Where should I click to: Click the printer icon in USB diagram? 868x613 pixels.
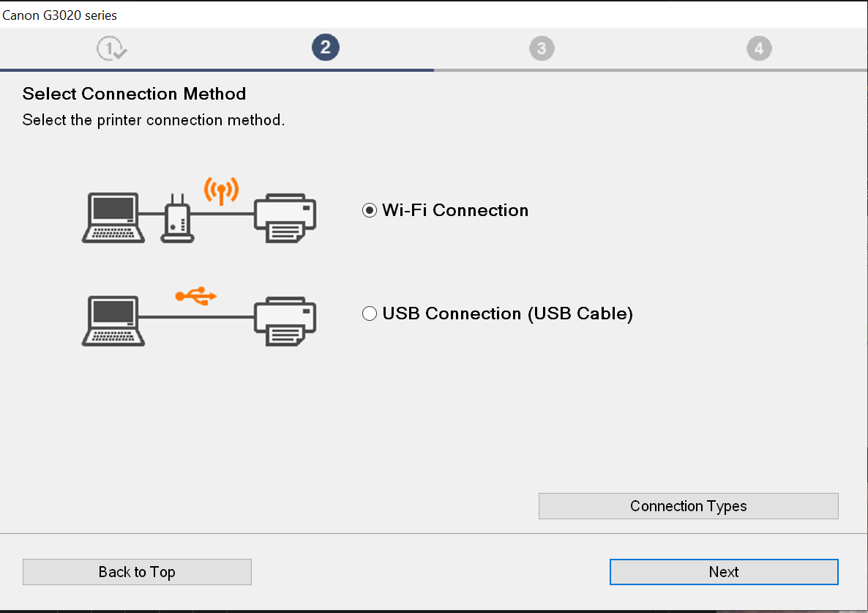(285, 320)
